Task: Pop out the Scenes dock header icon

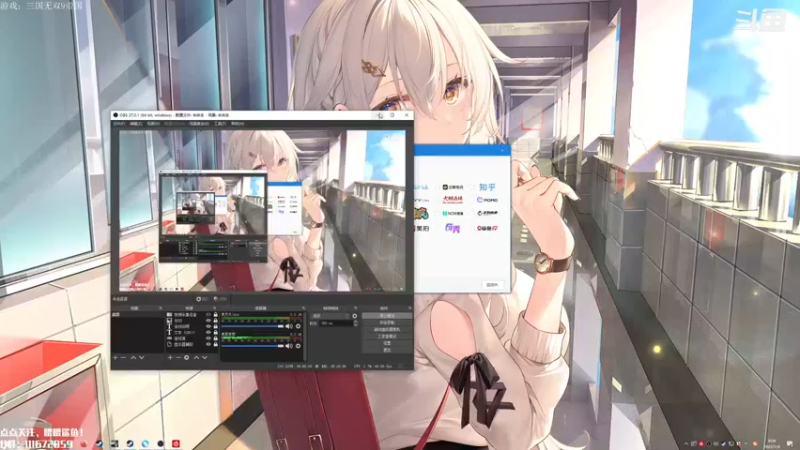Action: pos(161,308)
